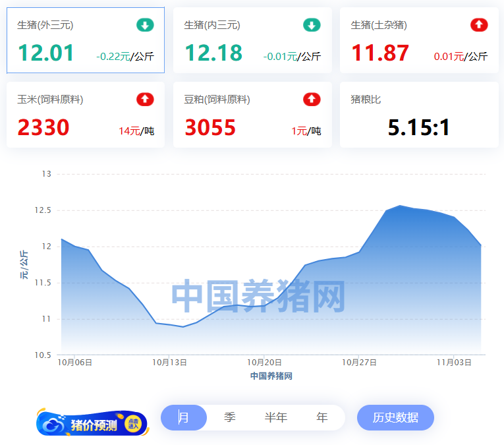Click red up arrow on 生猪(土杂猪) card
504x445 pixels.
pyautogui.click(x=479, y=25)
